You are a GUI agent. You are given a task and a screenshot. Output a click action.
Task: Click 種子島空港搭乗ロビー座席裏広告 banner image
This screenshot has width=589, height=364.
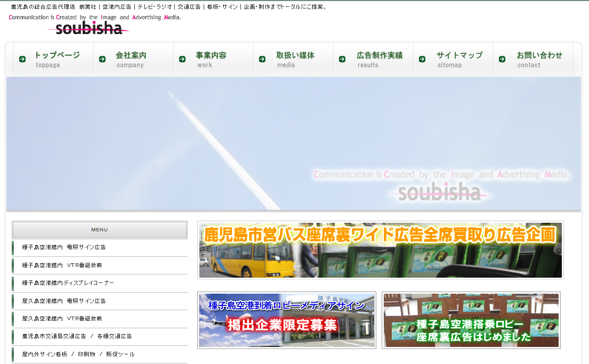(471, 320)
